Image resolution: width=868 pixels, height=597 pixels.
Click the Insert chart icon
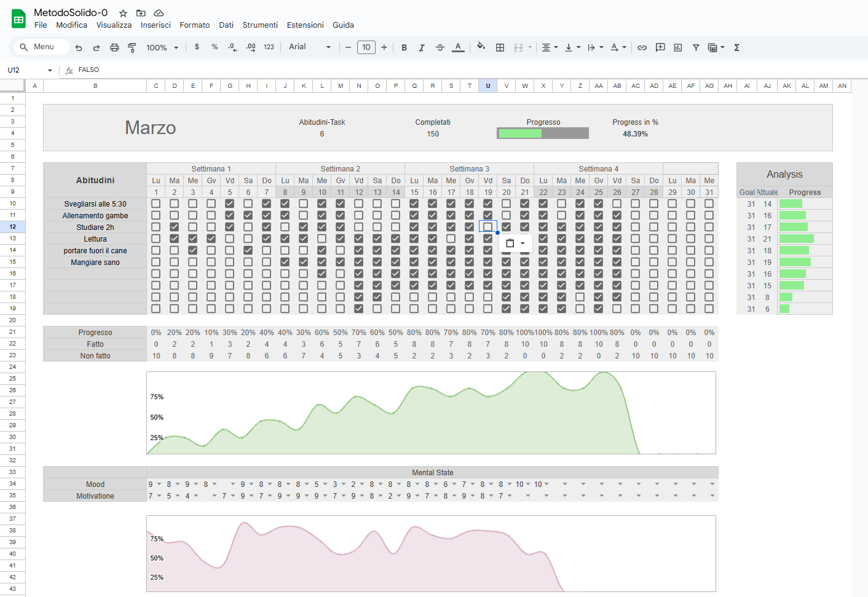677,47
